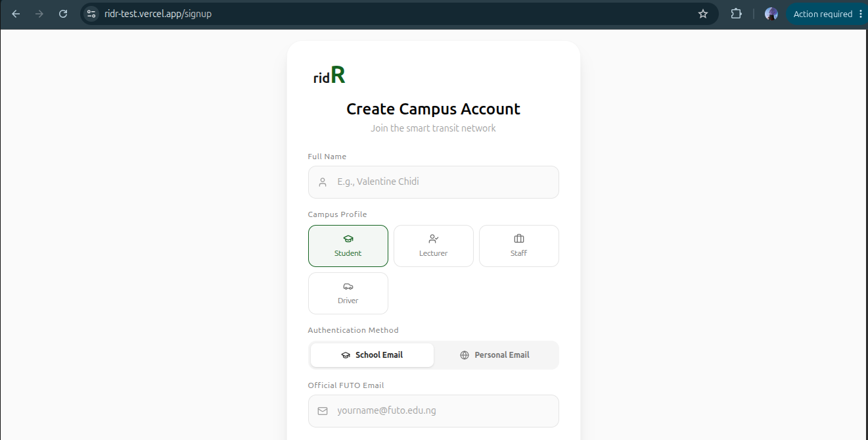Select the Student campus profile

point(348,246)
